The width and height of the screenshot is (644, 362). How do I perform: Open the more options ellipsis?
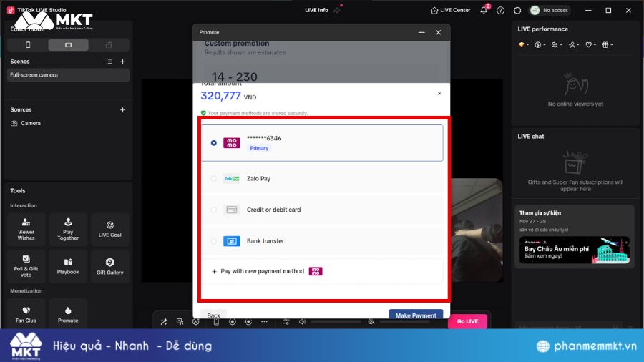click(x=264, y=321)
